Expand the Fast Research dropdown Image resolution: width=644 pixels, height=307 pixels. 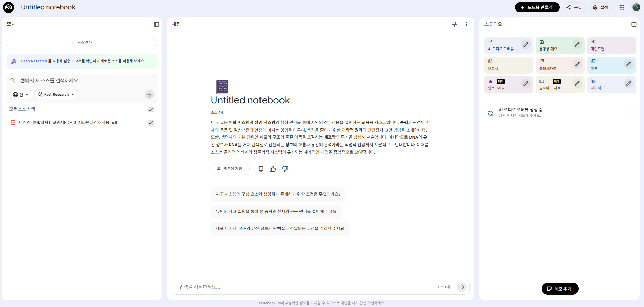pos(56,94)
